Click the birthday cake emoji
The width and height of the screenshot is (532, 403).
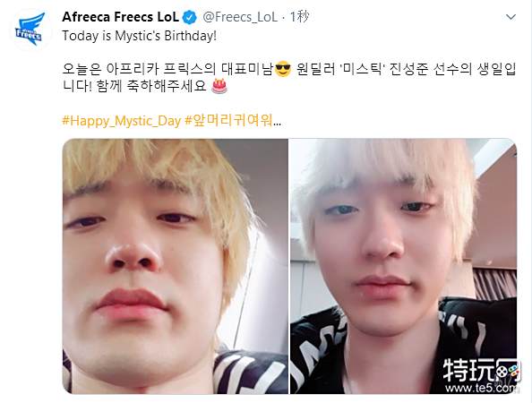click(219, 86)
